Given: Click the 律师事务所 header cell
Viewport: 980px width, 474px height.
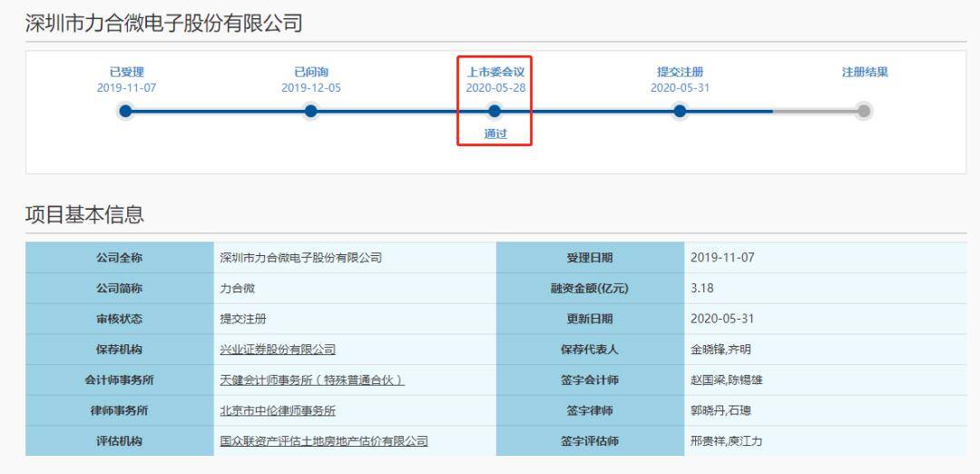Looking at the screenshot, I should 120,410.
